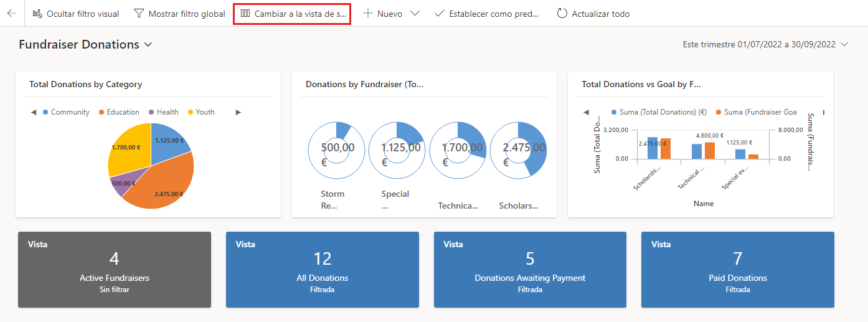Click the Scholars... 2.475,00 € donut chart
Screen dimensions: 868x322
(518, 150)
